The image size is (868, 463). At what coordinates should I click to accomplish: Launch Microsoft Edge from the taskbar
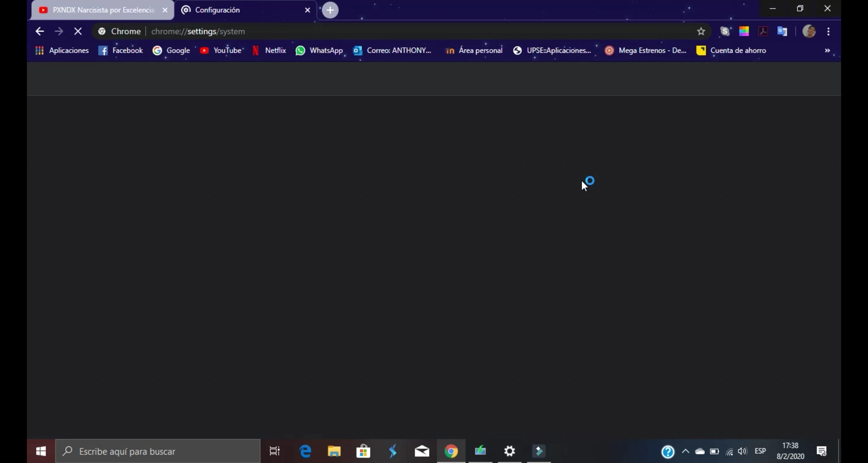(x=305, y=451)
